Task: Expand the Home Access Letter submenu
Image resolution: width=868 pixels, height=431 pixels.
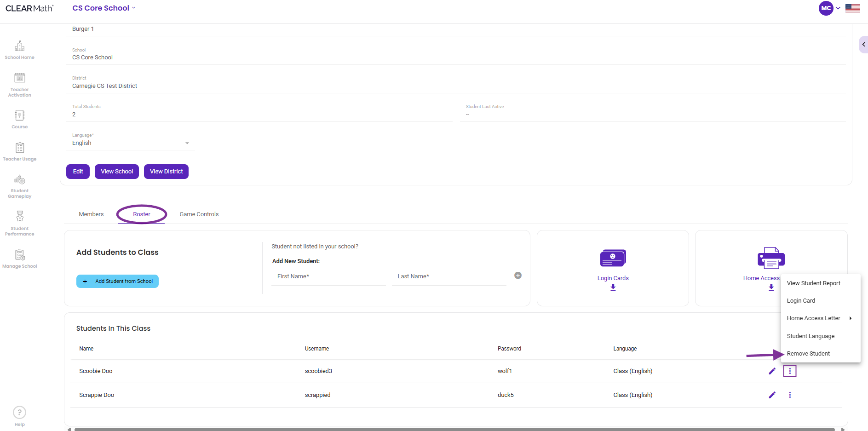Action: (x=821, y=318)
